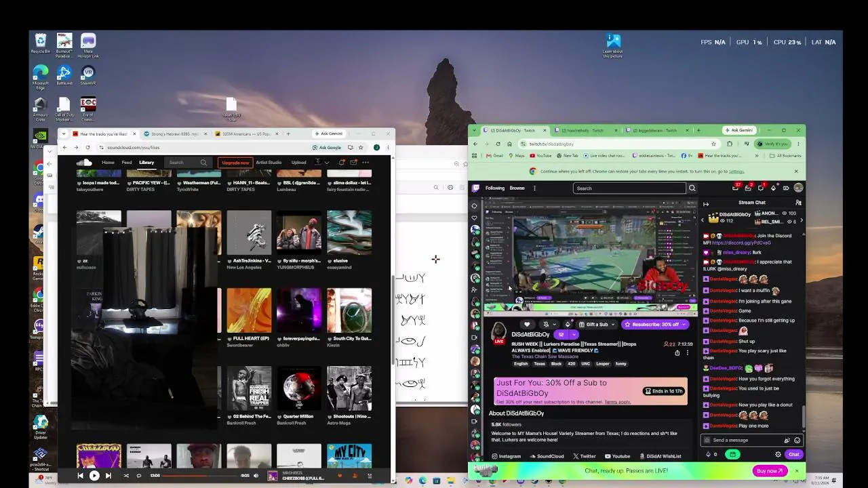
Task: Click Buy now on Twitch banner
Action: tap(770, 470)
